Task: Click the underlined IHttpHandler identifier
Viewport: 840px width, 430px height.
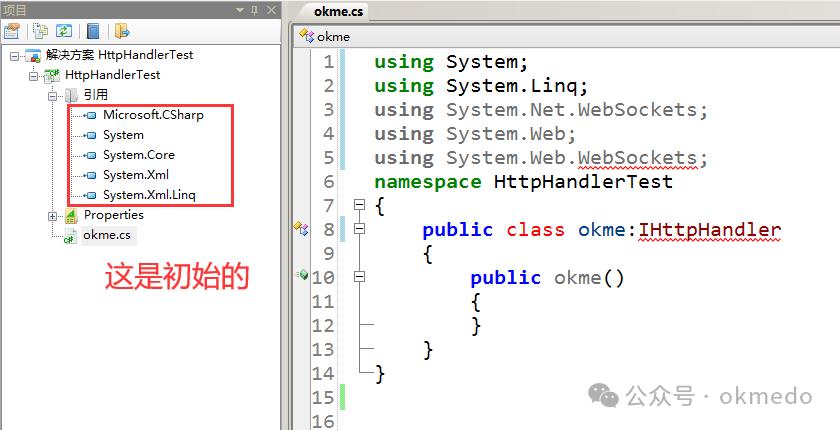Action: pyautogui.click(x=709, y=230)
